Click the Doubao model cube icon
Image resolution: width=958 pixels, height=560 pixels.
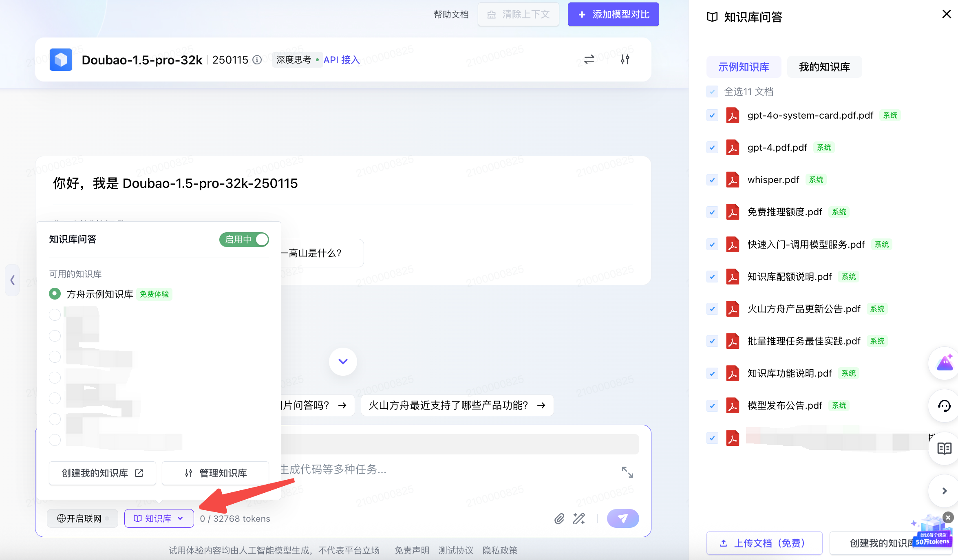click(61, 60)
